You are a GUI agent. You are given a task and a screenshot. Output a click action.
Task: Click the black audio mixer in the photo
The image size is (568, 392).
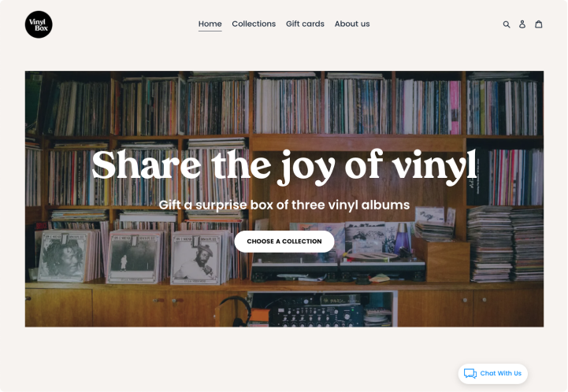316,314
